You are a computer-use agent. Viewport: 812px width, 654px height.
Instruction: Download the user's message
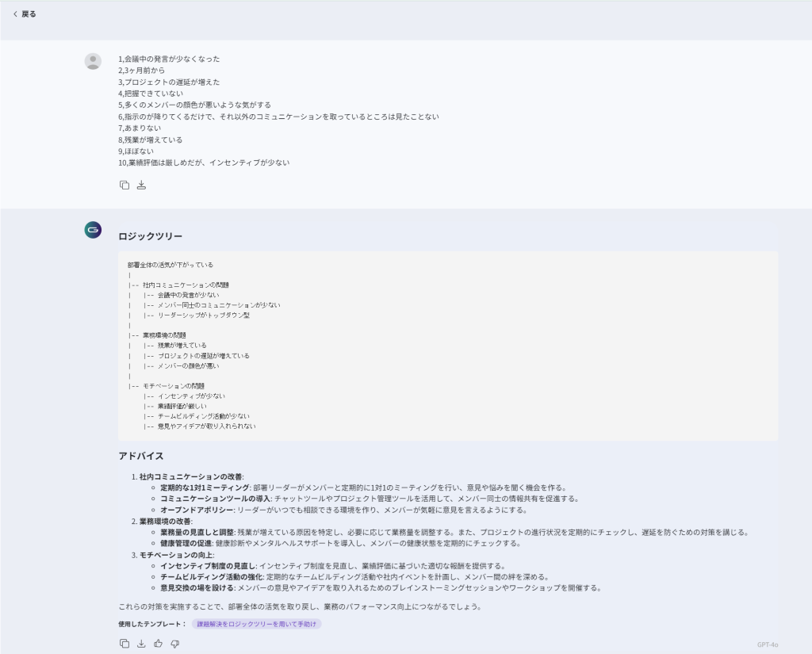click(x=141, y=185)
